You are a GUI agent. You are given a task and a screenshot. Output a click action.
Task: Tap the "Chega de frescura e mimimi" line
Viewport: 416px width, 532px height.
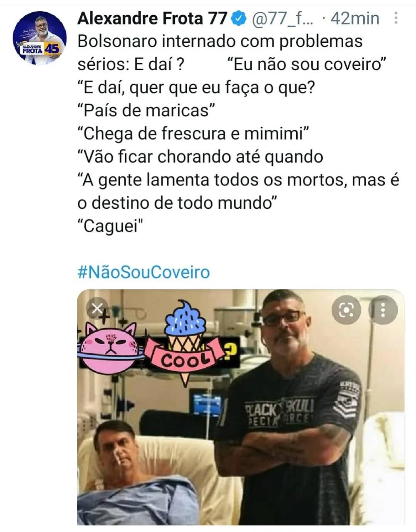[x=193, y=134]
